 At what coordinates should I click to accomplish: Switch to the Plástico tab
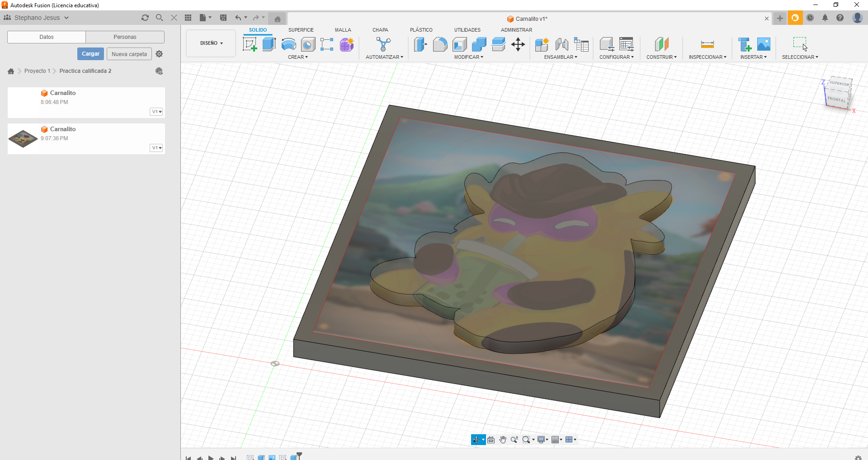point(421,30)
